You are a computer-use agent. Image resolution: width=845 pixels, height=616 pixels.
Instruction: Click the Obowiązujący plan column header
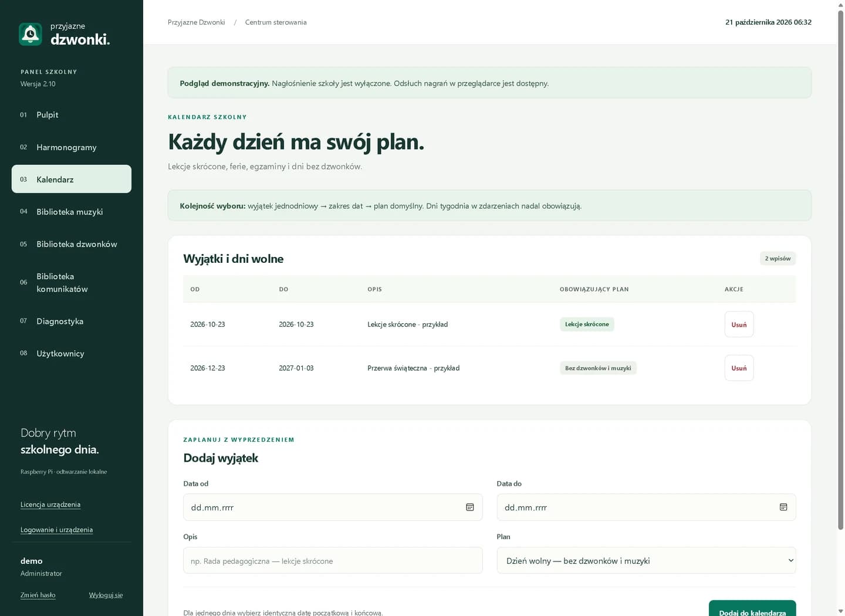[x=594, y=289]
